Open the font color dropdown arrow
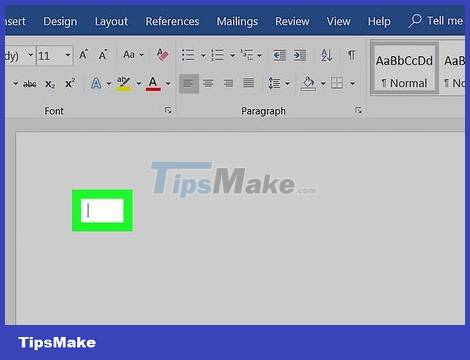The height and width of the screenshot is (360, 470). (x=168, y=84)
